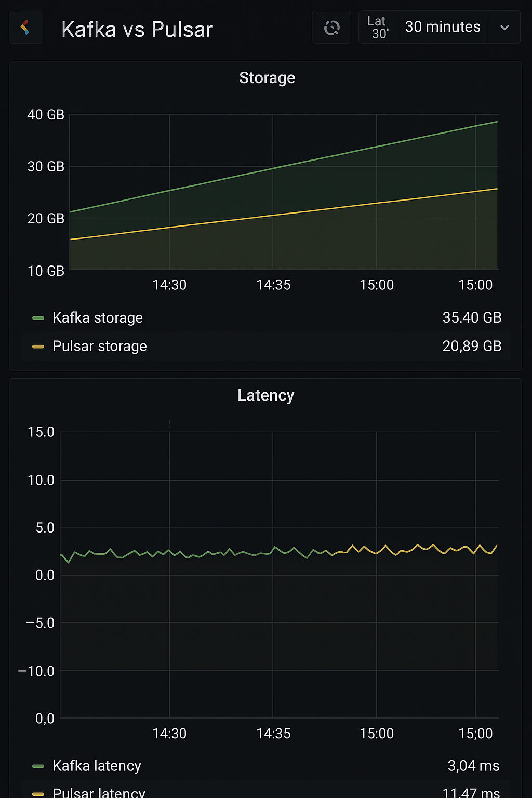Click the Pulsar latency legend label

pos(99,793)
